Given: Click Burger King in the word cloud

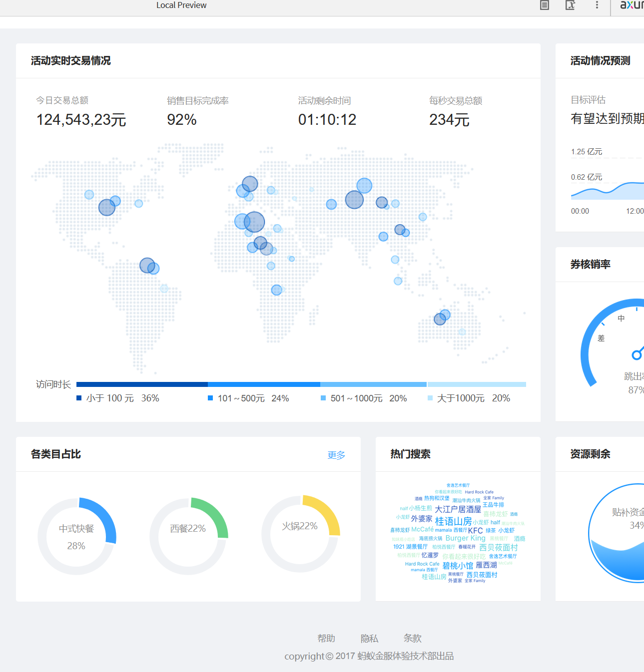Looking at the screenshot, I should tap(466, 538).
